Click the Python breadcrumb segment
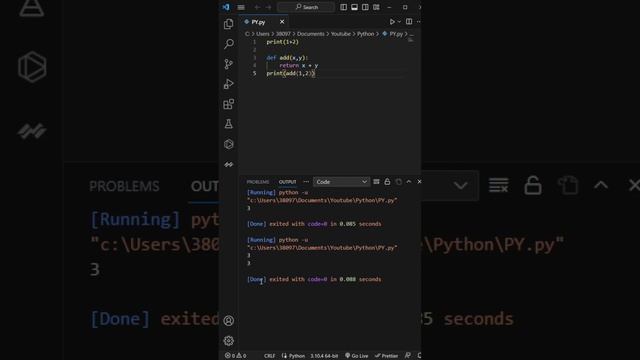 [x=365, y=34]
